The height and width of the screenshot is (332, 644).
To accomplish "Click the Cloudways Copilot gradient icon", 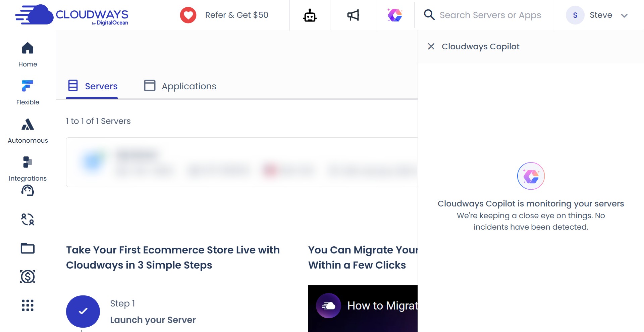I will click(395, 15).
